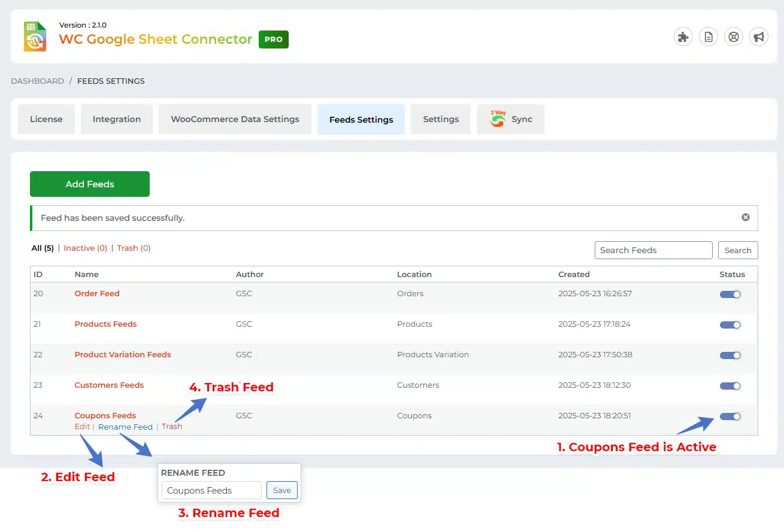Screen dimensions: 784x532
Task: Click the Add Feeds button
Action: 90,184
